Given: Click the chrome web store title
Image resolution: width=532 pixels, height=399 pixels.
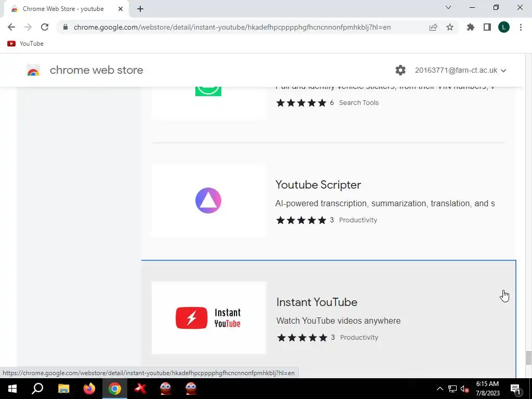Looking at the screenshot, I should [96, 70].
